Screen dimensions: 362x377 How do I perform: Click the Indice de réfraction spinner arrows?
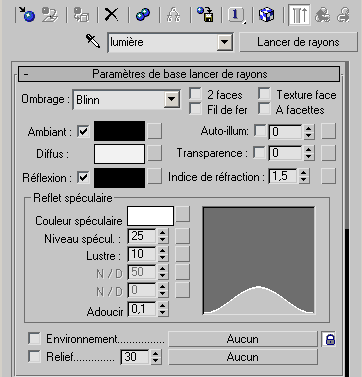point(303,176)
